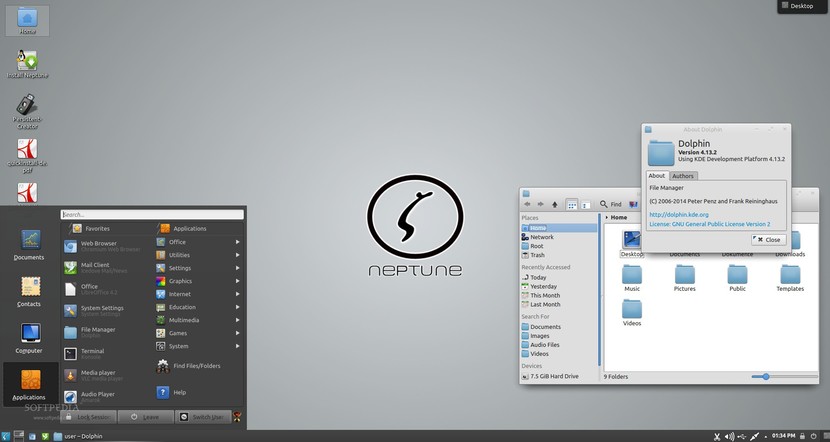The image size is (830, 442).
Task: Expand the Multimedia applications submenu
Action: [199, 320]
